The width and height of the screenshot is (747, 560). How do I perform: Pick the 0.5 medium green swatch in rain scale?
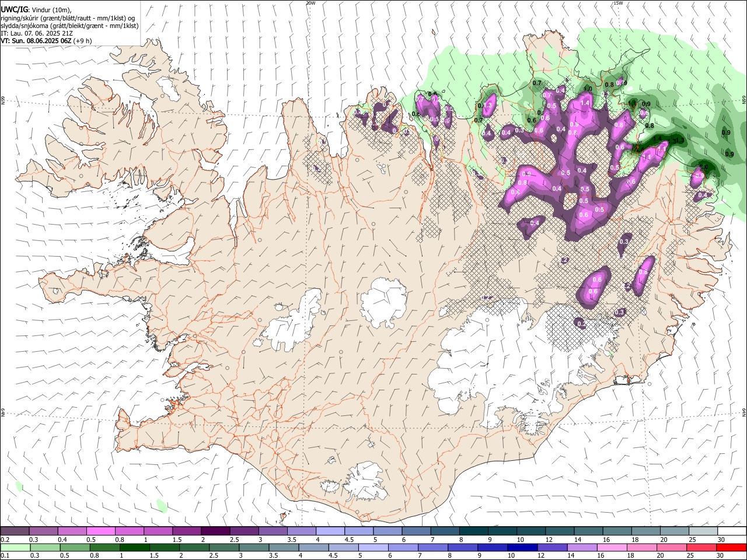coord(75,547)
